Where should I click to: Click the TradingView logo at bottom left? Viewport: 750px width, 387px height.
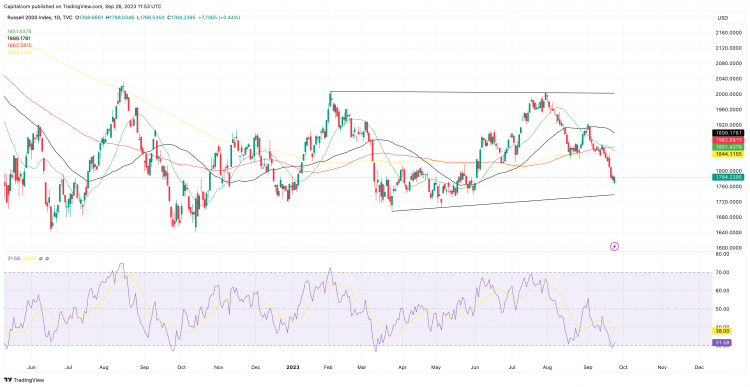pos(23,380)
